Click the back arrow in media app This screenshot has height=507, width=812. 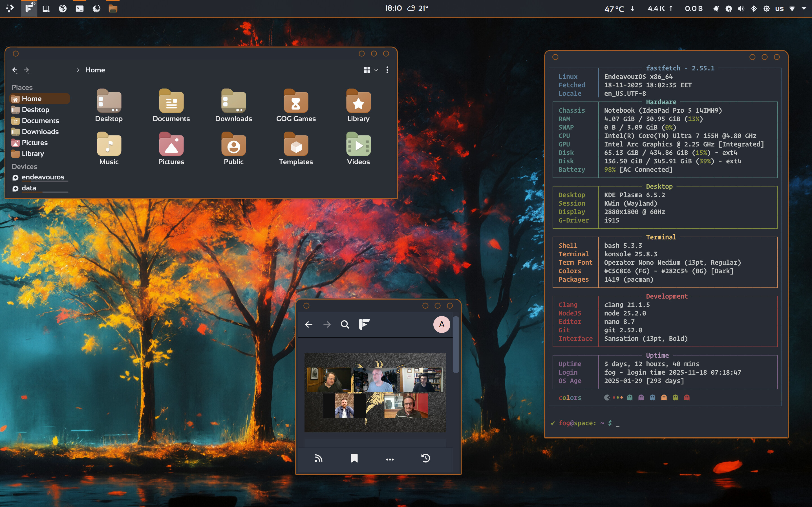[x=309, y=324]
